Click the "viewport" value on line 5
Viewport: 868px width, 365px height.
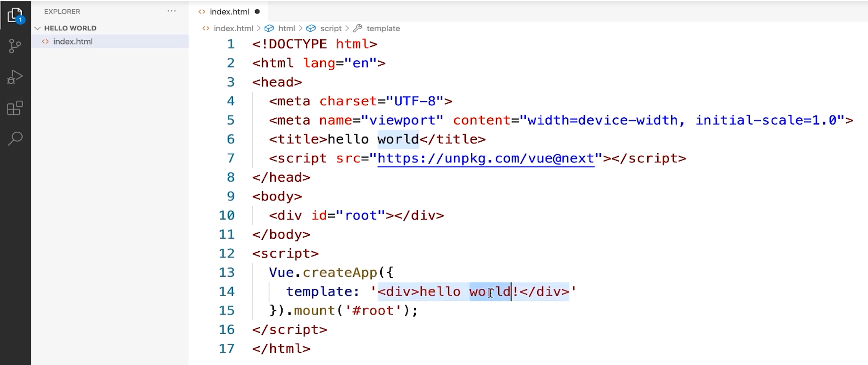tap(402, 120)
